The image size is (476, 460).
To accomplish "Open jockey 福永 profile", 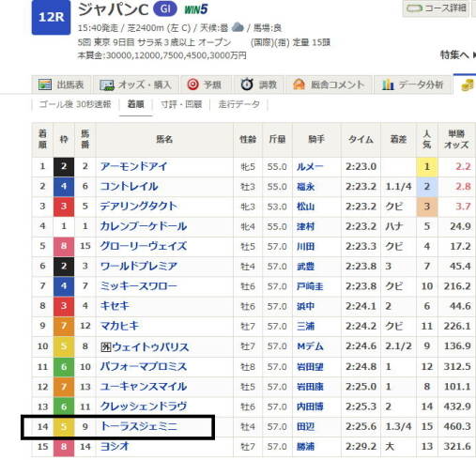I will [305, 187].
